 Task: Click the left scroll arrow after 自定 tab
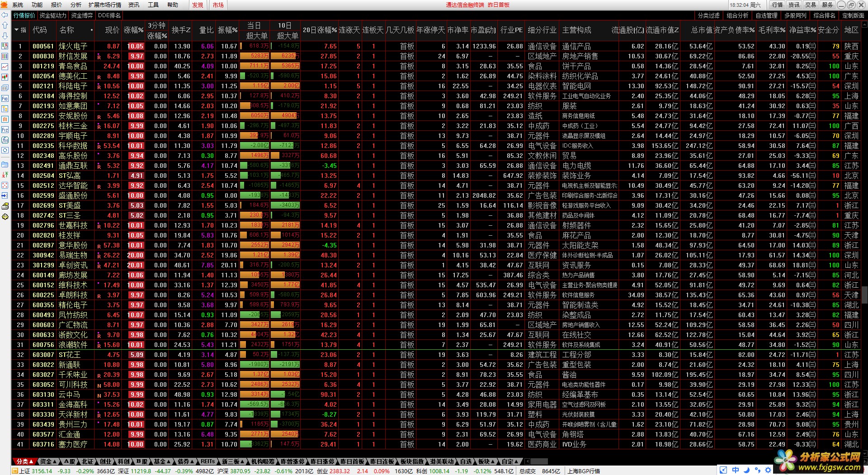pyautogui.click(x=528, y=461)
